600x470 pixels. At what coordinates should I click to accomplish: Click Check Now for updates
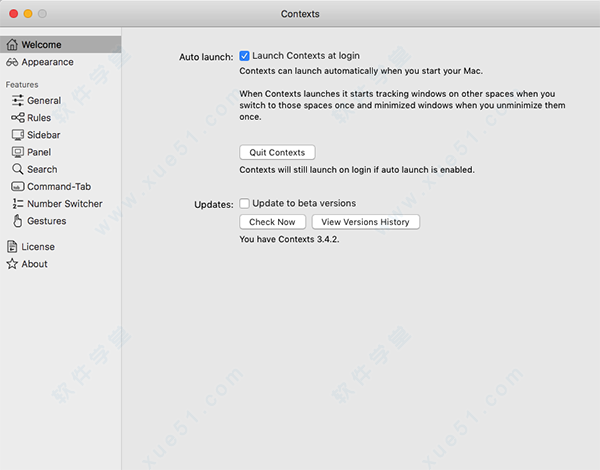(272, 222)
